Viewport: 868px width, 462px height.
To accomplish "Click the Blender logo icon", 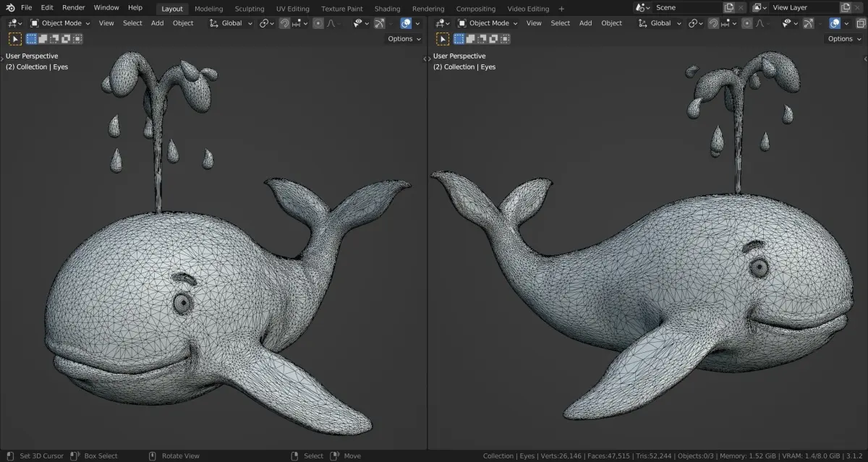I will tap(10, 7).
